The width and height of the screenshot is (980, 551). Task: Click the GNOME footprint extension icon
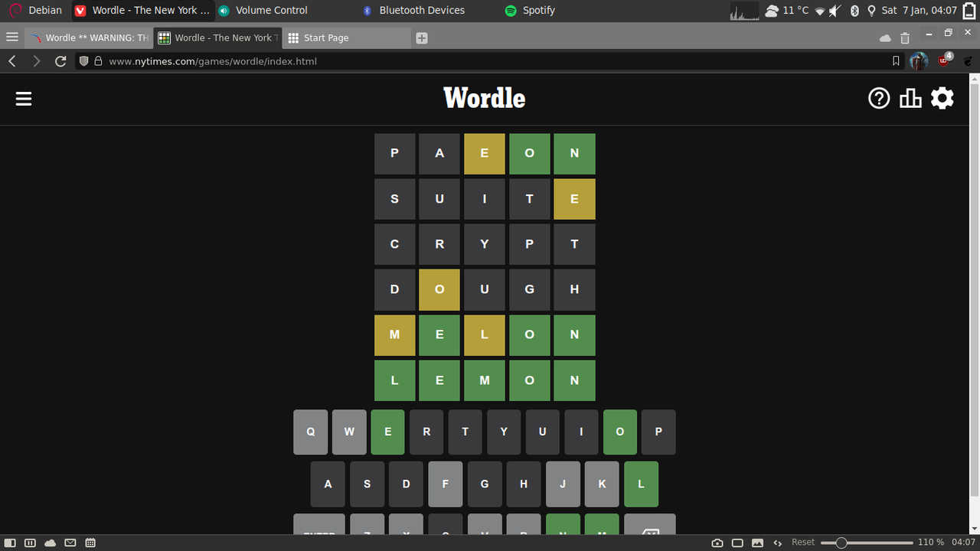click(968, 61)
